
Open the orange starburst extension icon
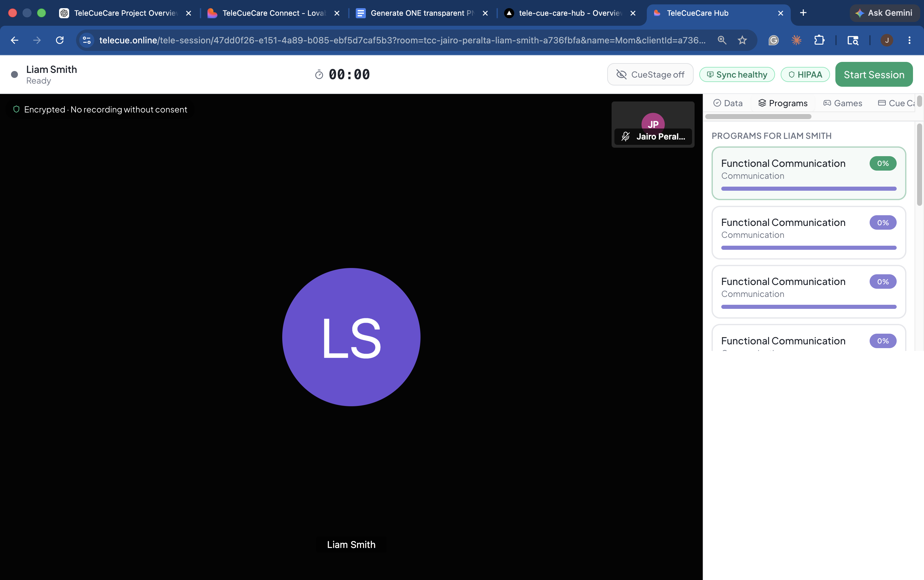coord(796,40)
